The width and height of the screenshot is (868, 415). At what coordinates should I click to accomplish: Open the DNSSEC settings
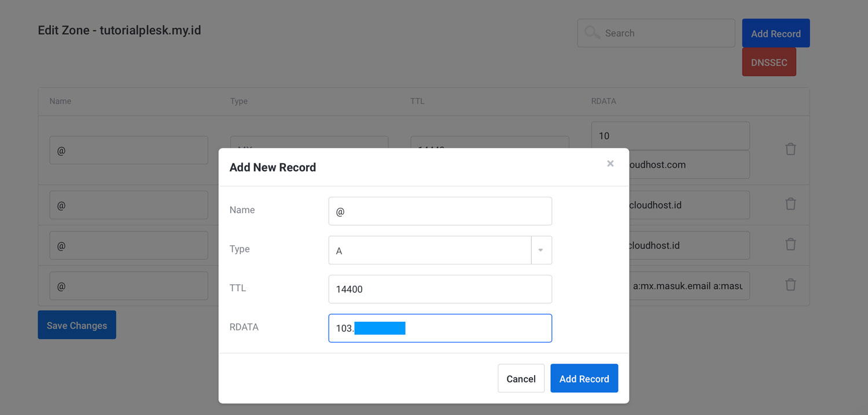(x=768, y=62)
